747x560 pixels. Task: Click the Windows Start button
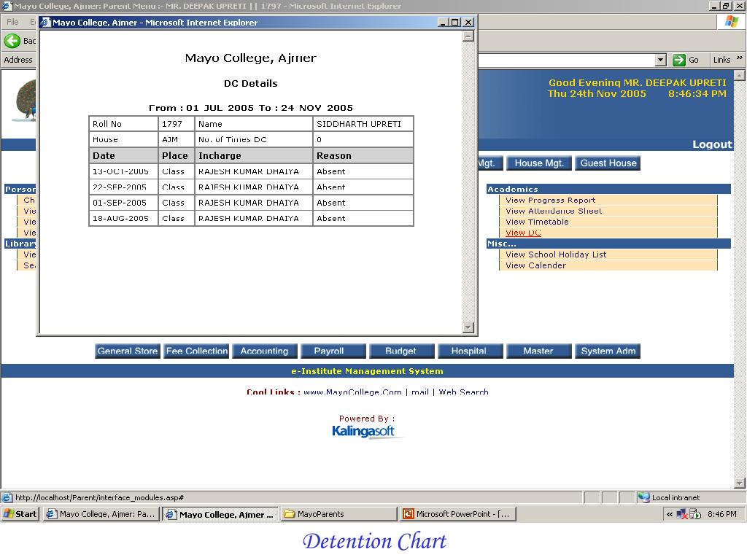(20, 514)
